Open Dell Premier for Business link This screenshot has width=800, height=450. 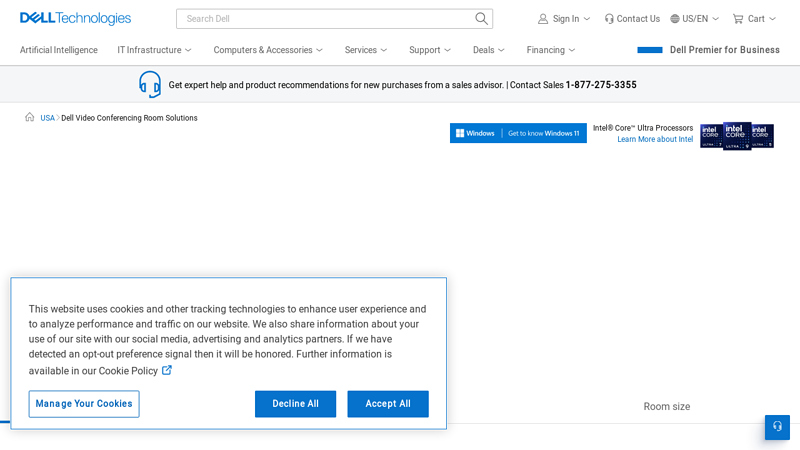coord(709,50)
